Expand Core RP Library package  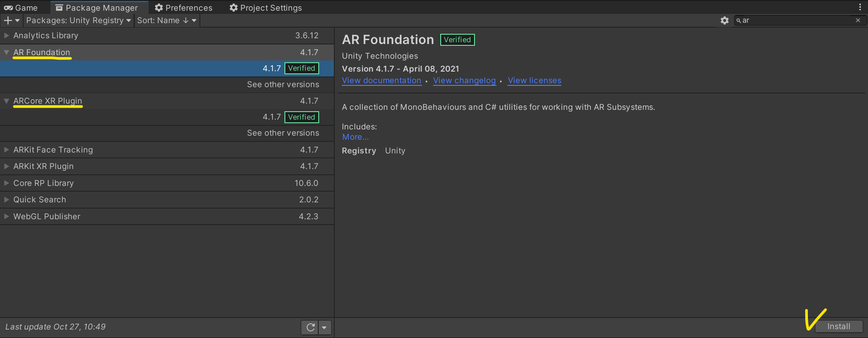tap(6, 183)
